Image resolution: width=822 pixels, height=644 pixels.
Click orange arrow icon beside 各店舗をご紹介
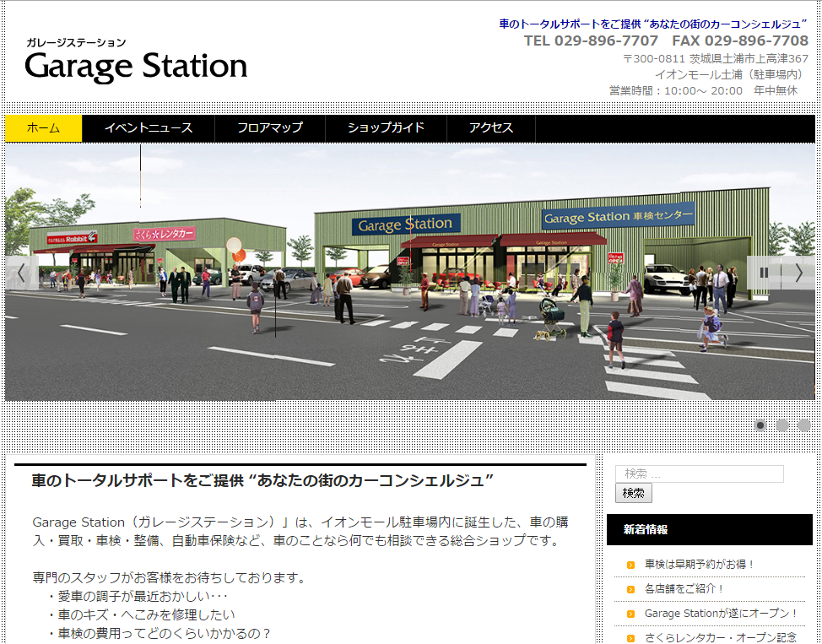click(x=630, y=589)
